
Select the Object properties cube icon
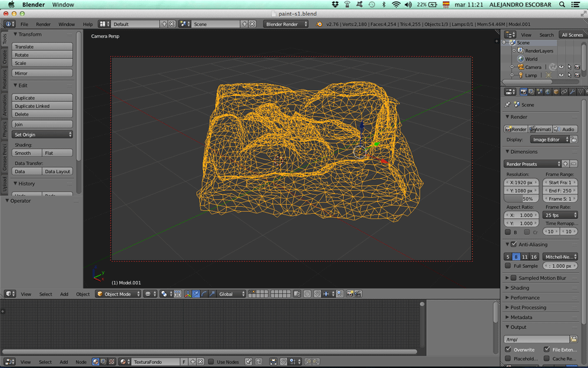(556, 92)
